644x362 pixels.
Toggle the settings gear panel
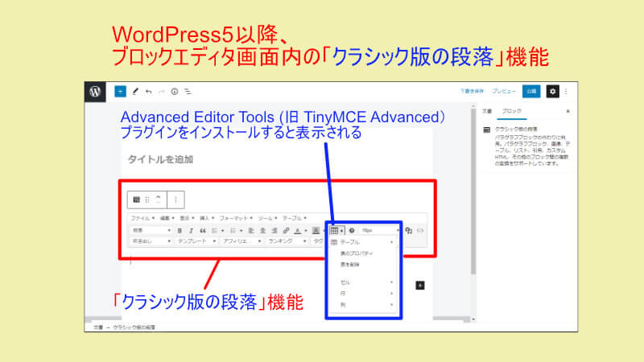click(x=552, y=92)
